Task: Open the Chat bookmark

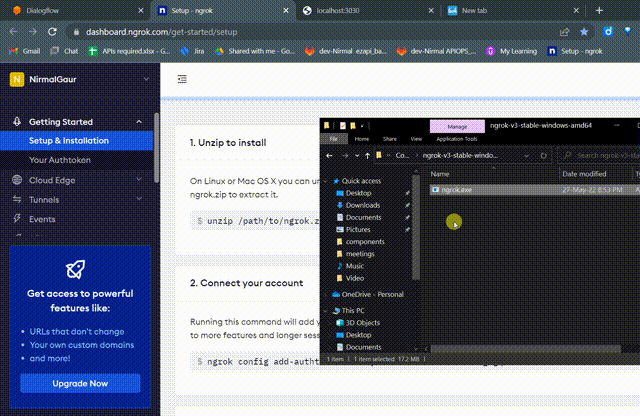Action: point(64,51)
